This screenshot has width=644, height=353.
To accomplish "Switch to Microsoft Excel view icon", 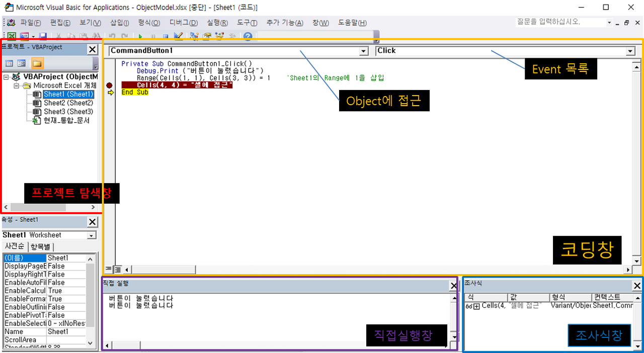I will click(x=11, y=36).
